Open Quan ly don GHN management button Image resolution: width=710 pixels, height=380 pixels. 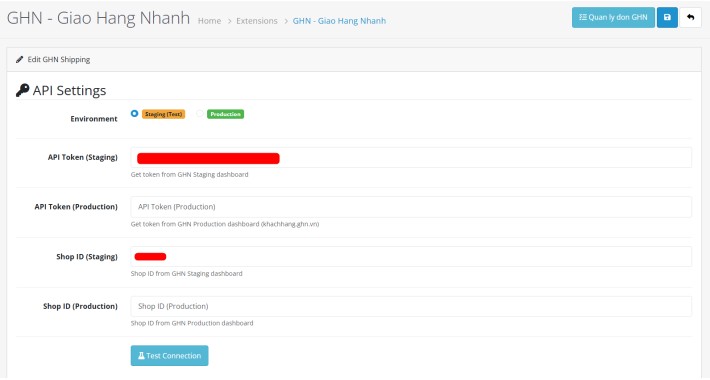[613, 17]
